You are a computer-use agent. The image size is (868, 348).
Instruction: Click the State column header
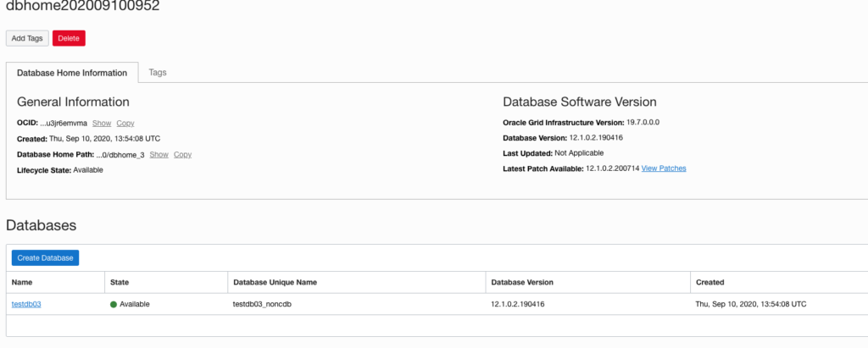pos(120,282)
